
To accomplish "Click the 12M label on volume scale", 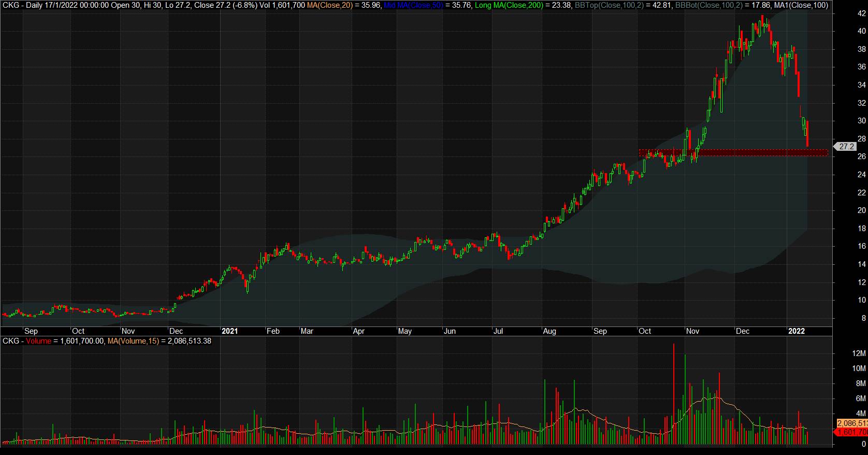I will tap(860, 353).
